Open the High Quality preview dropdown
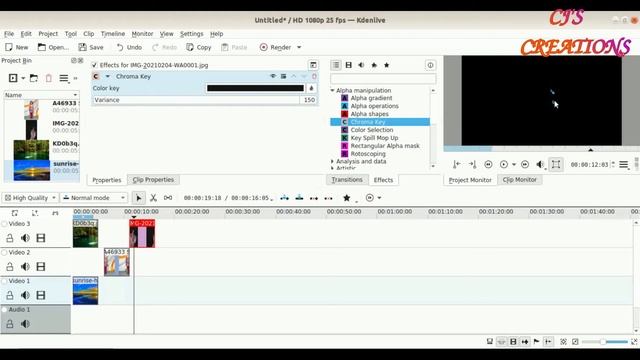 tap(30, 198)
